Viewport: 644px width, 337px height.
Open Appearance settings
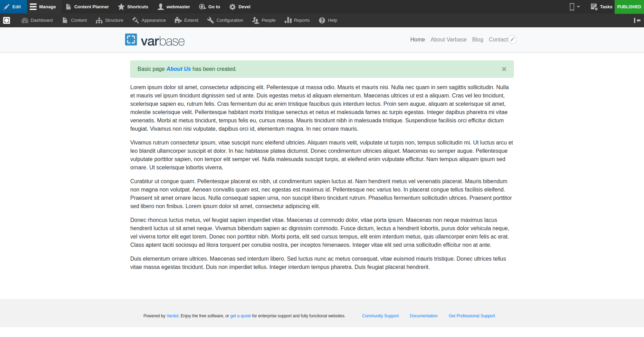click(x=149, y=20)
